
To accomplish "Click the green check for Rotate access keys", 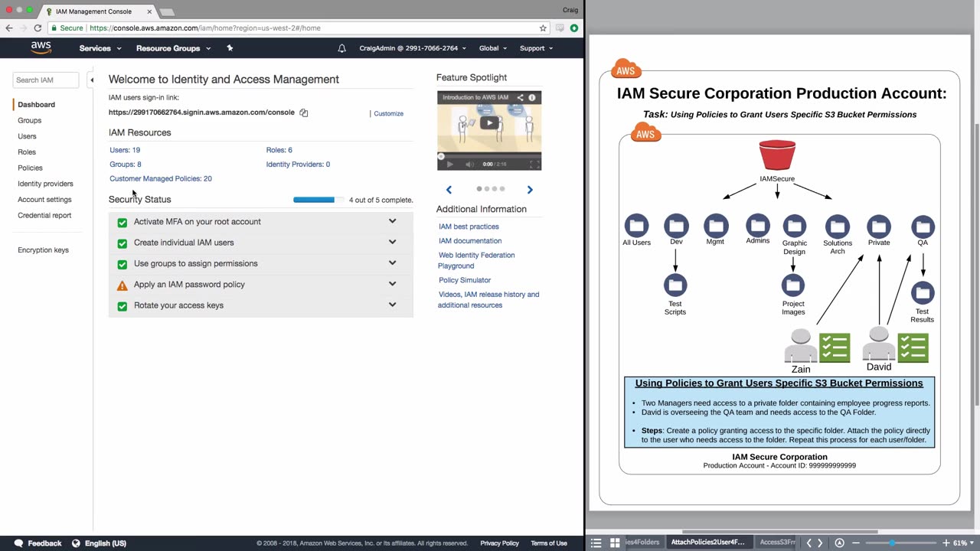I will click(122, 306).
